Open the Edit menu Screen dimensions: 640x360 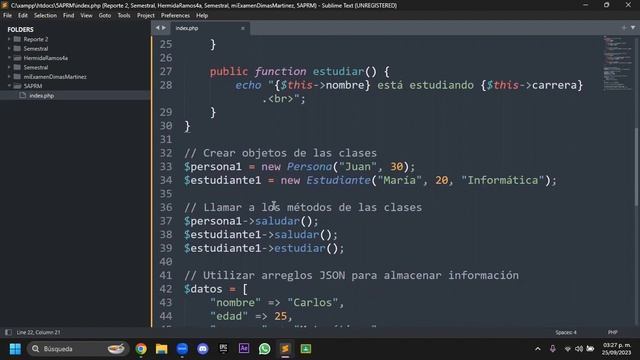pos(23,16)
